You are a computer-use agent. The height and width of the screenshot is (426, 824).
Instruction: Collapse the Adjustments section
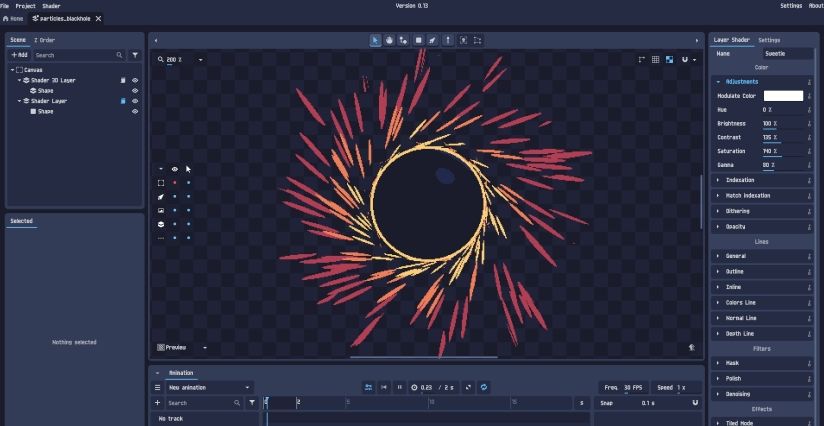click(x=741, y=81)
